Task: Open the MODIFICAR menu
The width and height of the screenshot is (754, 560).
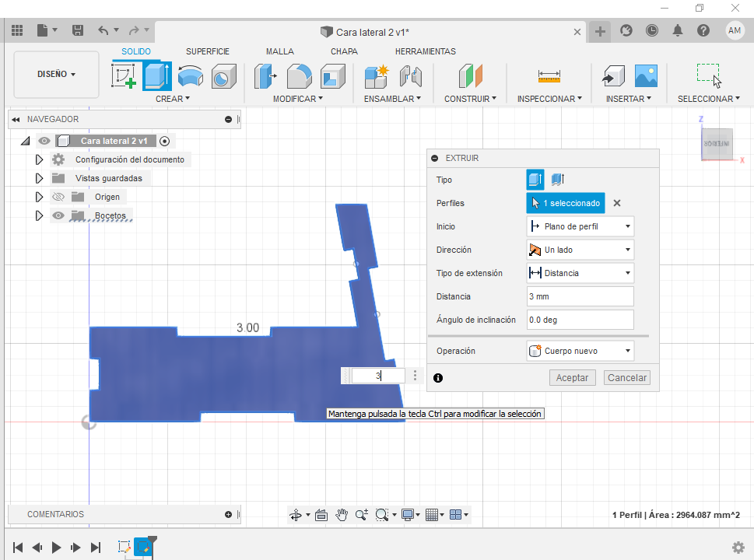Action: [298, 99]
